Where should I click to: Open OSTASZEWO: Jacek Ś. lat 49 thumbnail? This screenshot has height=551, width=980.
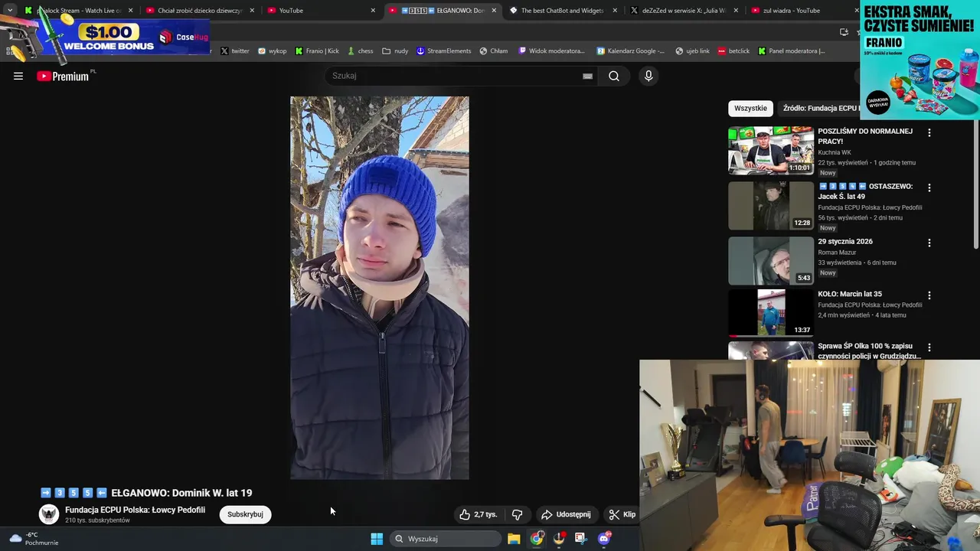point(771,206)
